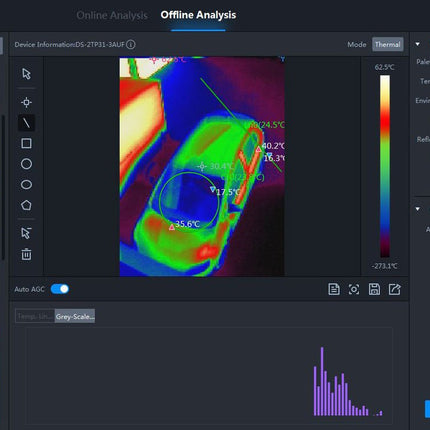Select the ellipse region tool
The width and height of the screenshot is (430, 430).
click(26, 185)
